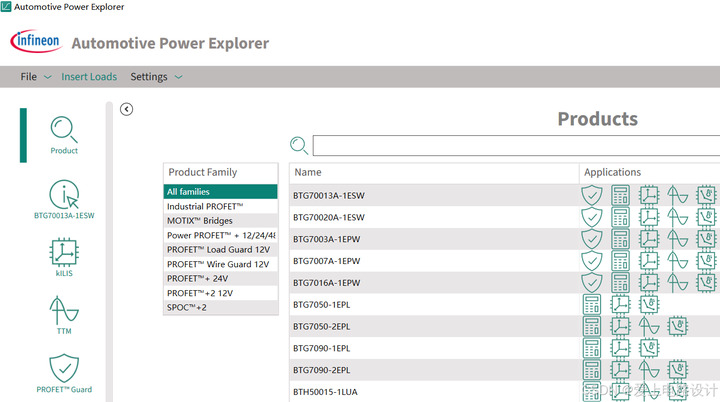The image size is (720, 402).
Task: Open the kILIS chip tool
Action: [x=64, y=253]
